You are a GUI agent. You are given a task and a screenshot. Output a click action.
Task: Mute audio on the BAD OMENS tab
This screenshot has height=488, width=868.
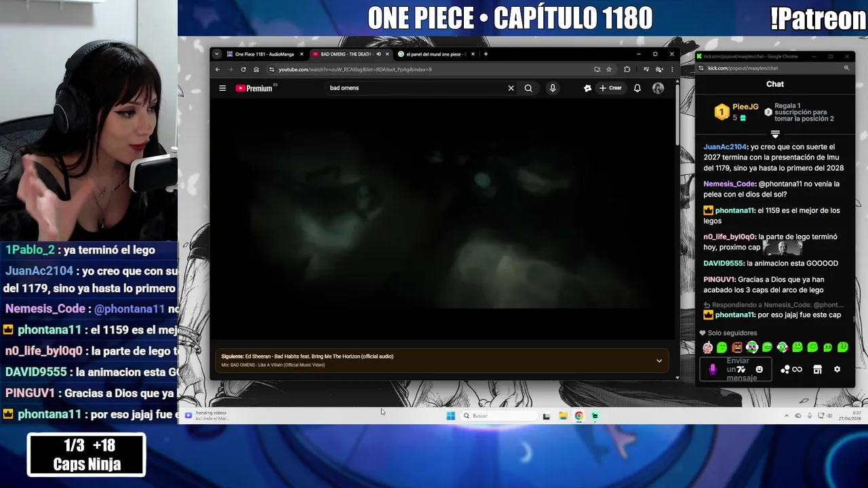click(x=378, y=54)
